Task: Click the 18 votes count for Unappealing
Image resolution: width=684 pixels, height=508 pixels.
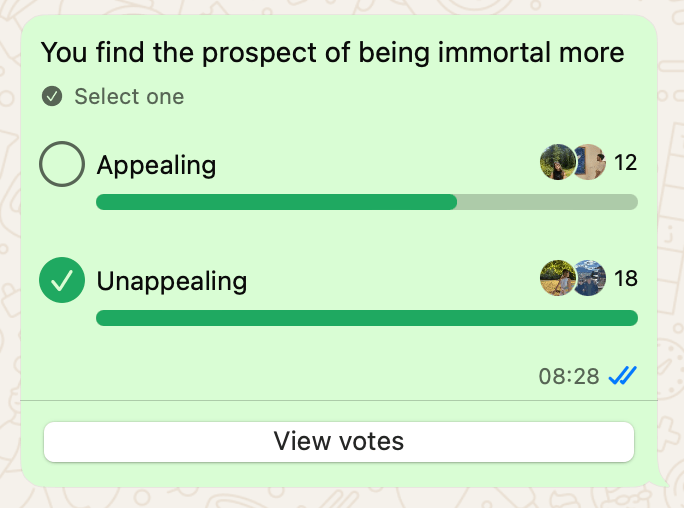Action: (x=626, y=279)
